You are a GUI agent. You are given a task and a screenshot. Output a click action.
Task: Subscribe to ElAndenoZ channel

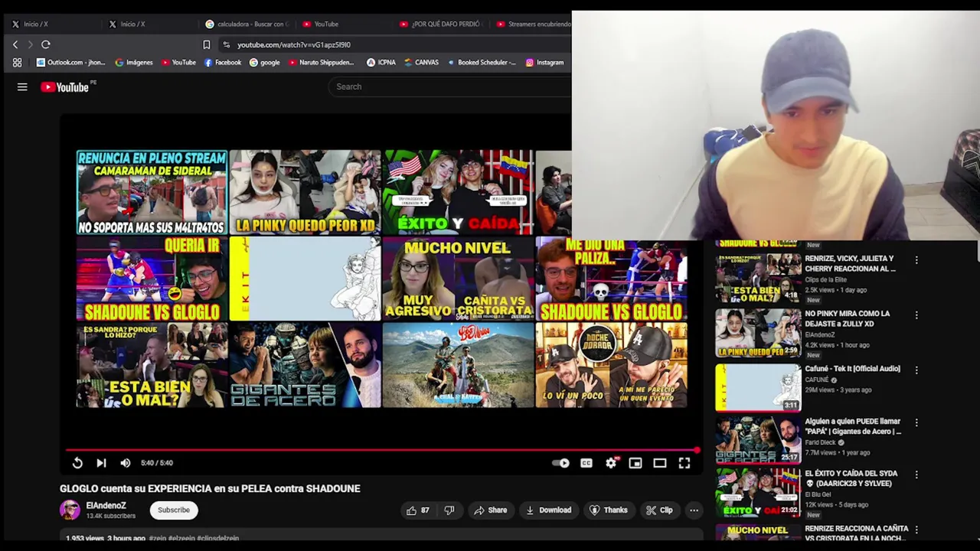[x=174, y=510]
